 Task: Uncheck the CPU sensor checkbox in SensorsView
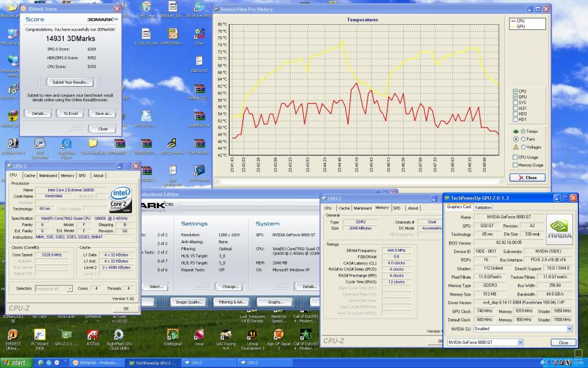click(x=515, y=91)
